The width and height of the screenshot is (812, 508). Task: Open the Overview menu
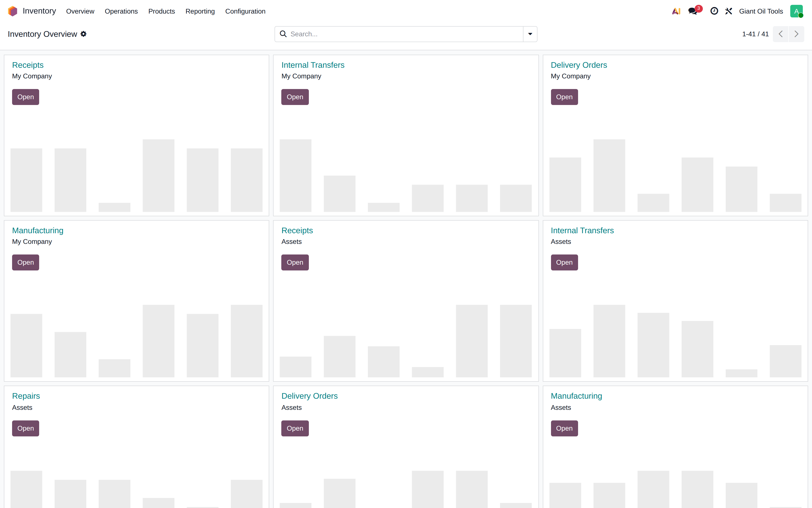coord(80,11)
